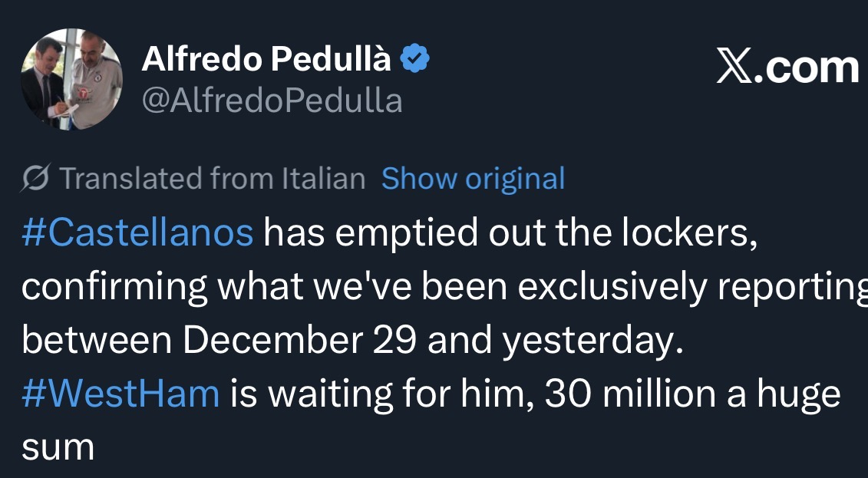Click the translation icon beside 'Translated from Italian'
The height and width of the screenshot is (478, 868).
(37, 179)
